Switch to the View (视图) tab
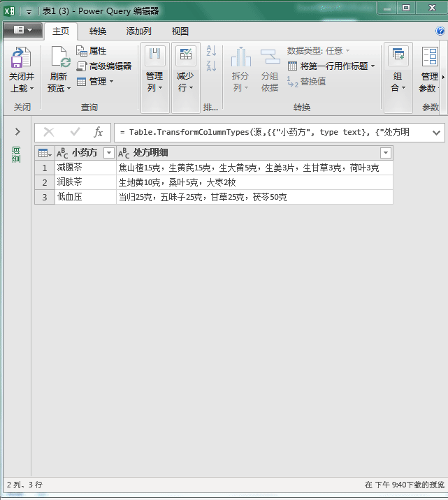The height and width of the screenshot is (500, 448). 180,31
